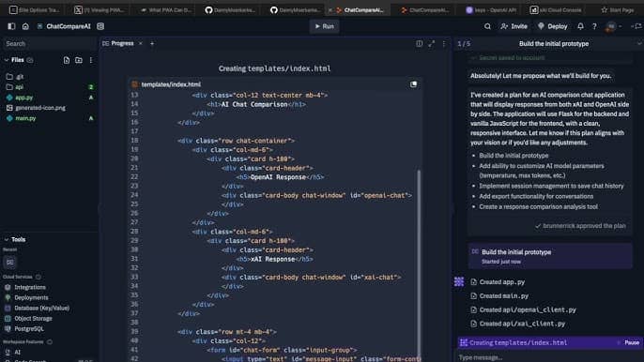Image resolution: width=644 pixels, height=362 pixels.
Task: Open Created main.py entry
Action: coord(503,295)
